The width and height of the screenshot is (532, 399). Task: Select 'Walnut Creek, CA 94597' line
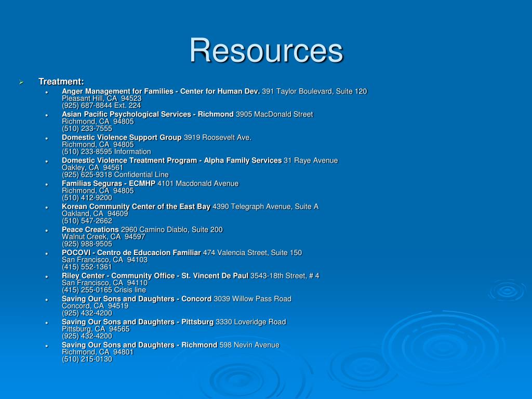(103, 237)
